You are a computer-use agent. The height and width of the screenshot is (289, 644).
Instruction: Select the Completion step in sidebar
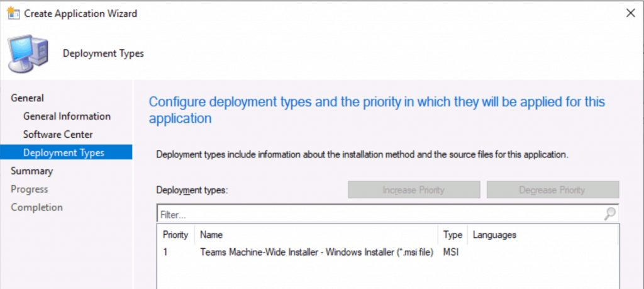(36, 207)
